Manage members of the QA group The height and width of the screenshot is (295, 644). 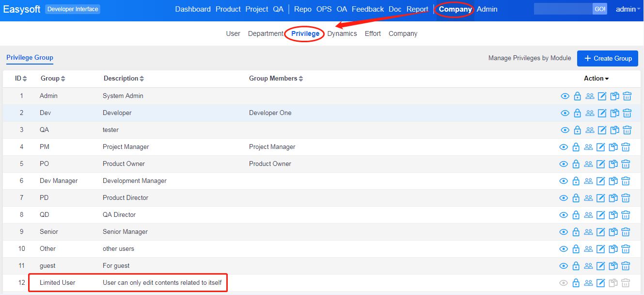pos(590,130)
